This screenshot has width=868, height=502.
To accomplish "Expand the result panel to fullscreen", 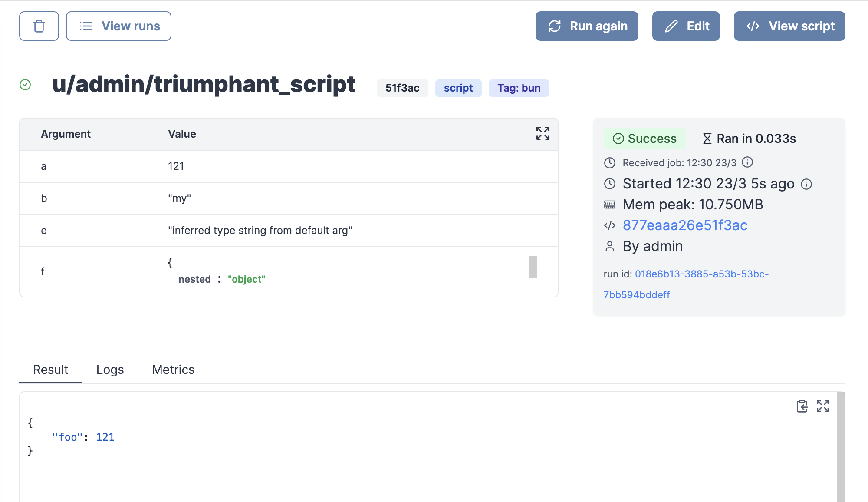I will (x=822, y=406).
